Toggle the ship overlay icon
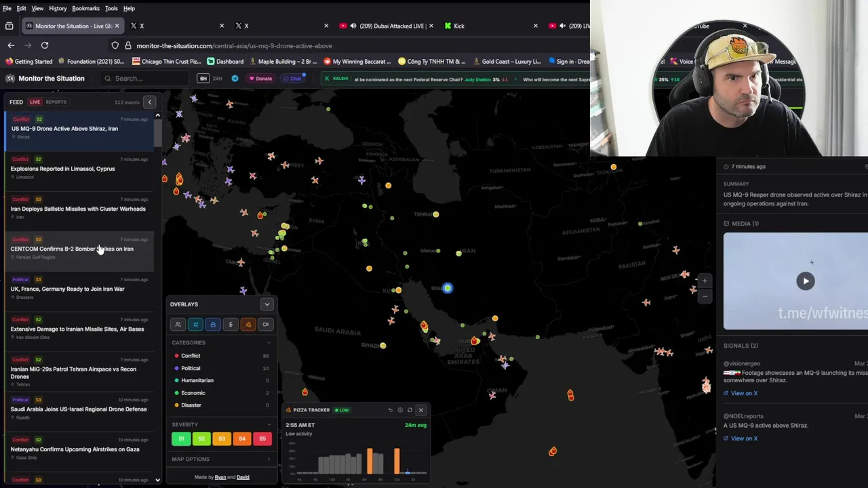This screenshot has width=868, height=488. point(213,325)
